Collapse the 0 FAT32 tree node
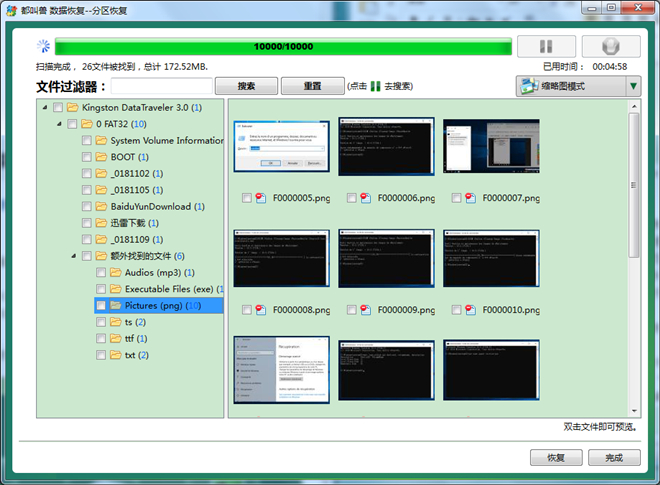 coord(59,125)
